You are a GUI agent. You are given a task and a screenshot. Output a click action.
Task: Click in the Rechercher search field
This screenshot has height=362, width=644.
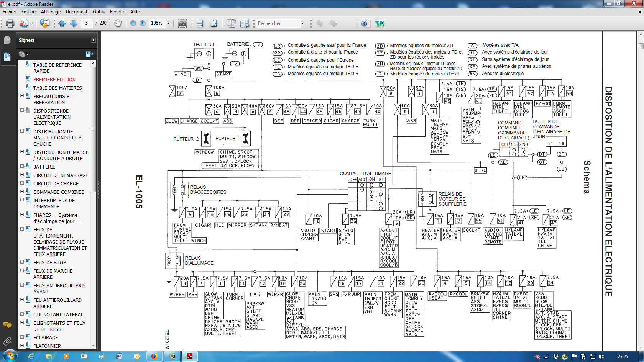pyautogui.click(x=278, y=23)
